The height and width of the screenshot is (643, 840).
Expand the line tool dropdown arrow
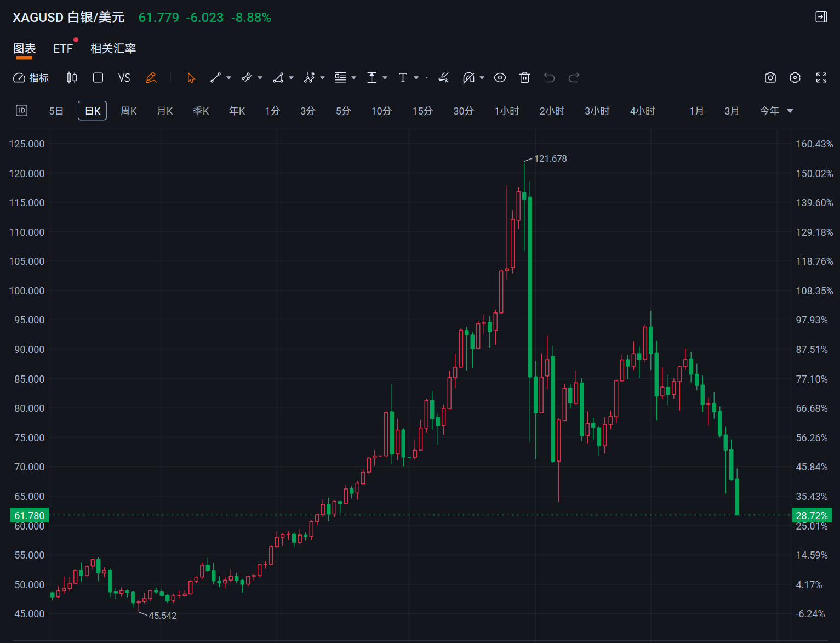tap(229, 78)
